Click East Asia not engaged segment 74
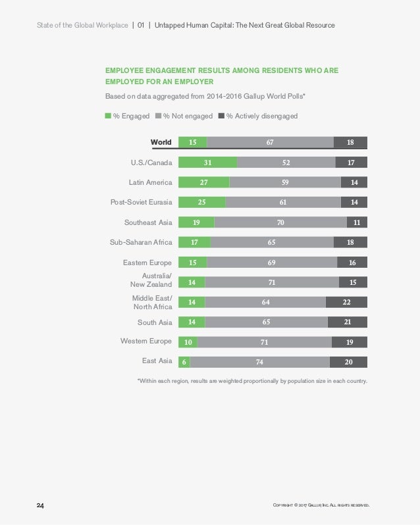The width and height of the screenshot is (420, 525). click(x=260, y=362)
